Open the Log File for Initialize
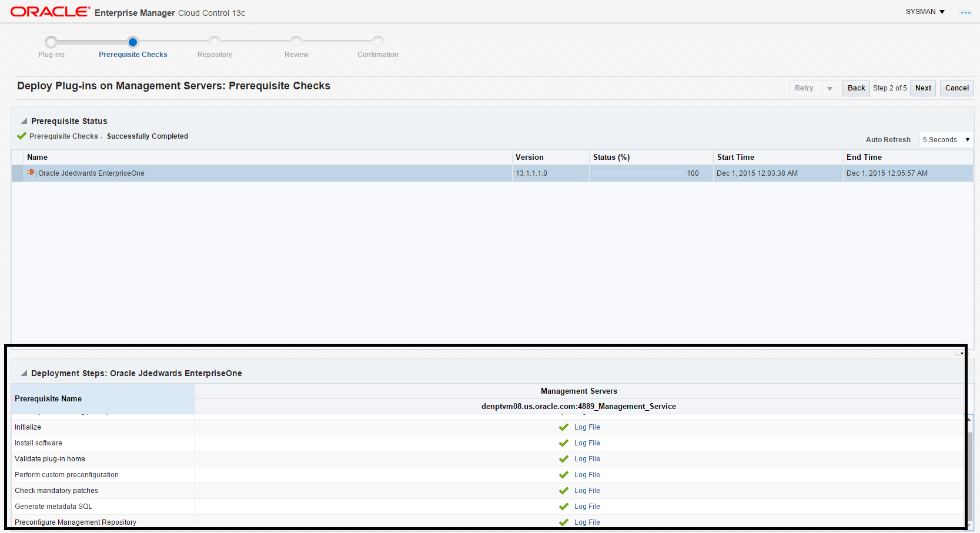The image size is (980, 533). pyautogui.click(x=587, y=427)
